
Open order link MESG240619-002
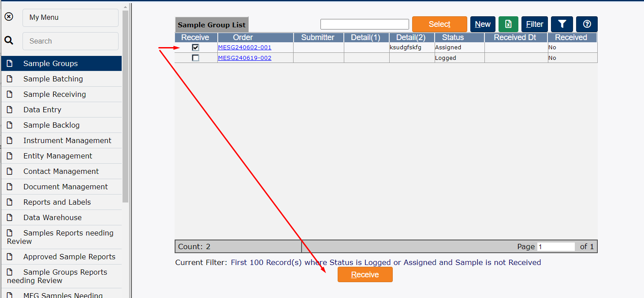coord(245,58)
